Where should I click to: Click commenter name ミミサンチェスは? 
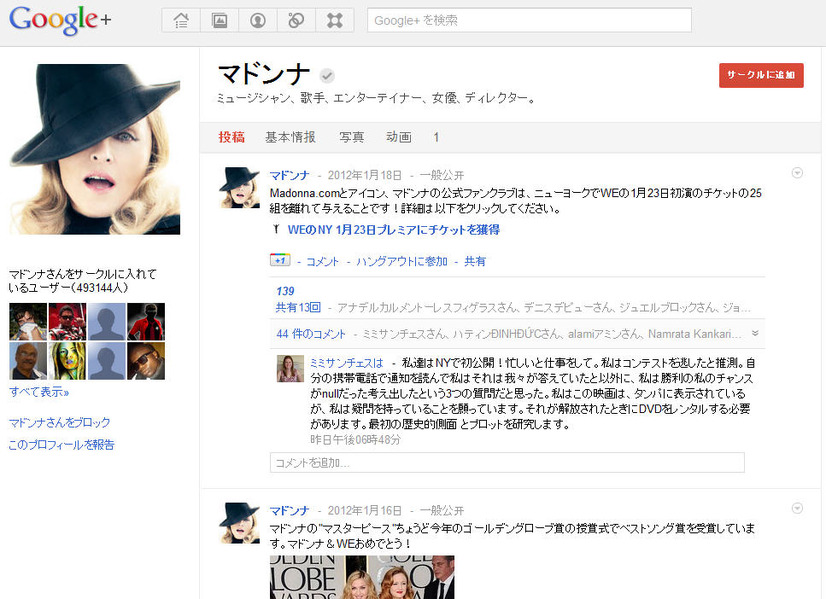point(346,363)
